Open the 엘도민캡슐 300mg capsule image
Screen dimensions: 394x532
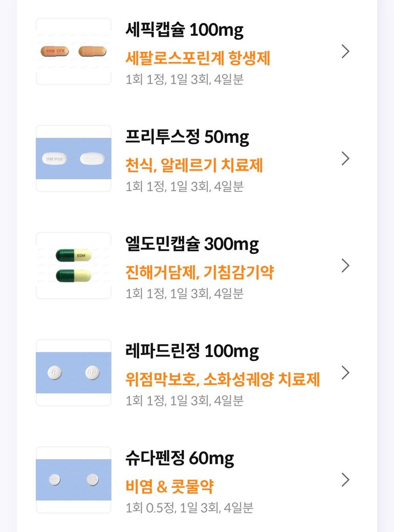tap(74, 265)
